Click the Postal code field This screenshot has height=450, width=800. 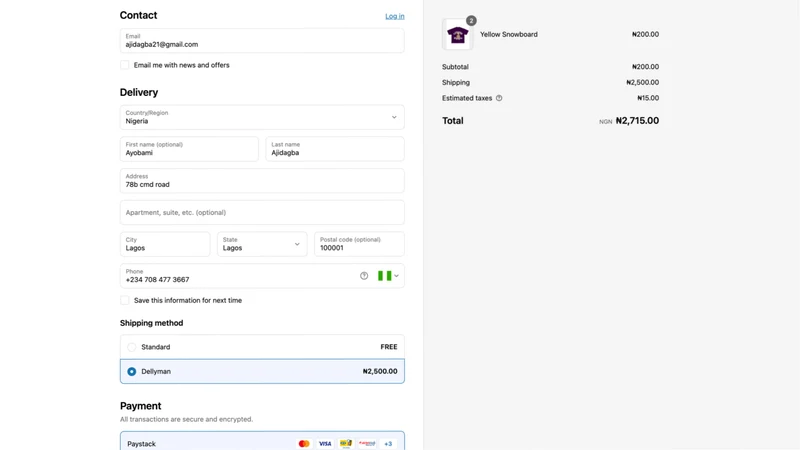point(359,244)
